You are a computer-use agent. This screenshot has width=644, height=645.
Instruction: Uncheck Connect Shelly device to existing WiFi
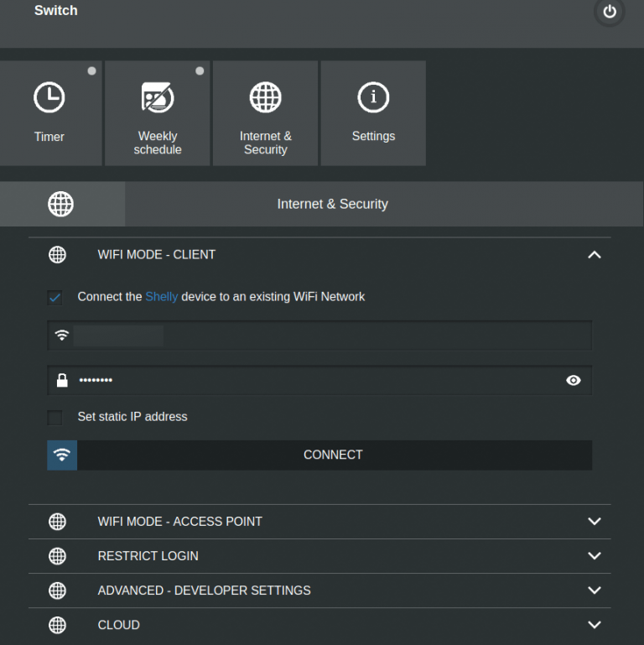[55, 298]
